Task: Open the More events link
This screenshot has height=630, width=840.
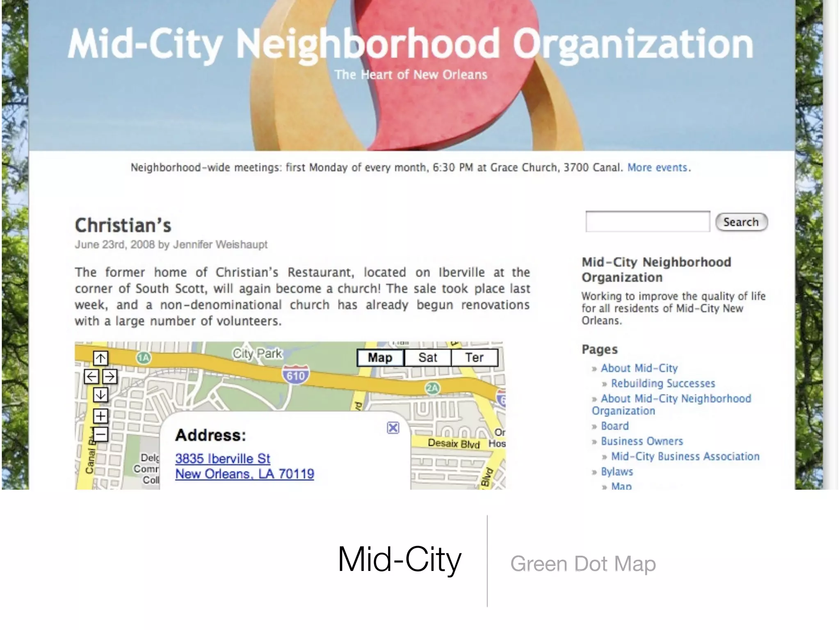Action: [657, 168]
